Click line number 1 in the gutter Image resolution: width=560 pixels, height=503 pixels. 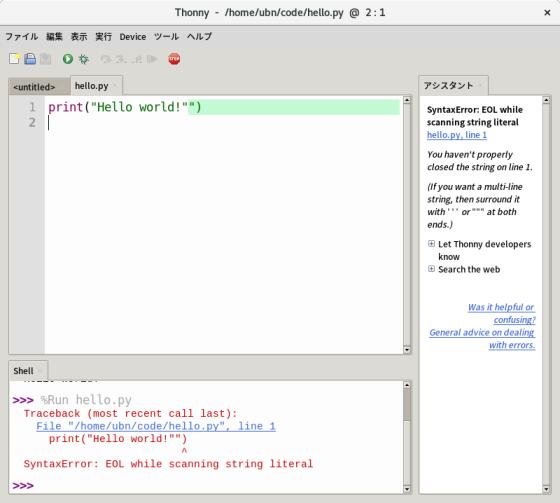click(32, 107)
